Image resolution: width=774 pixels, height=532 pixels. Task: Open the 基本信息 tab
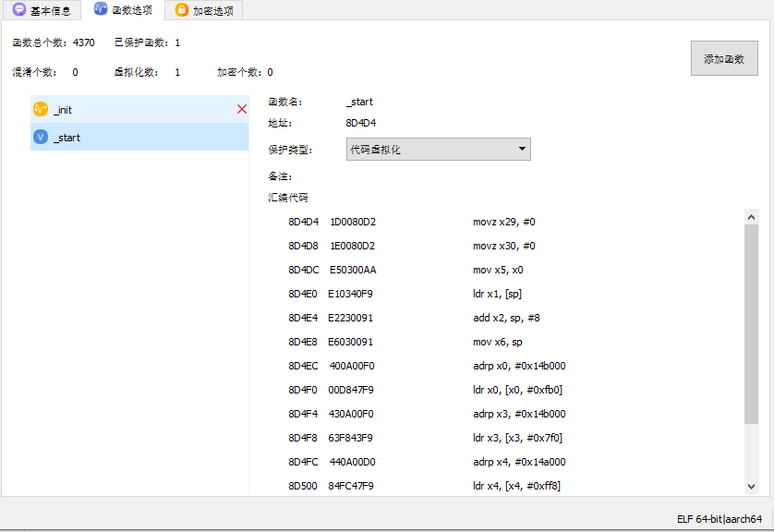click(42, 10)
